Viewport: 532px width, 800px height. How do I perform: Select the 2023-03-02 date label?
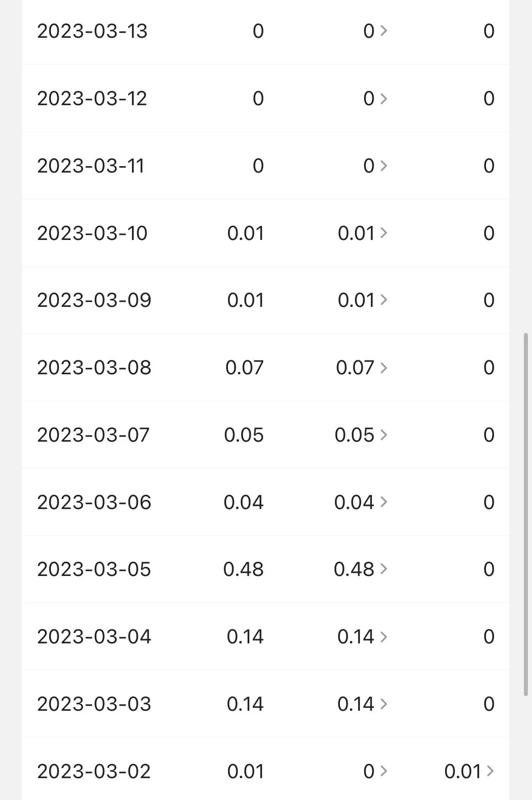click(94, 771)
